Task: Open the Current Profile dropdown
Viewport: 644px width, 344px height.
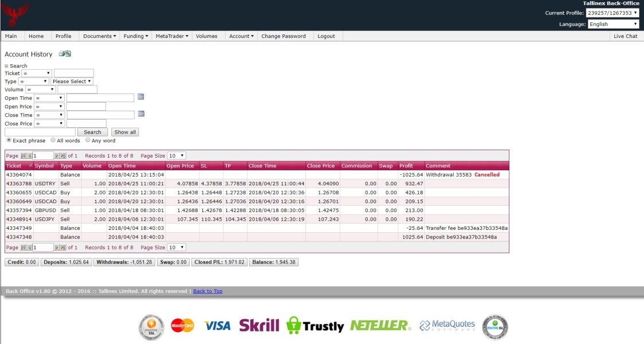Action: pyautogui.click(x=612, y=13)
